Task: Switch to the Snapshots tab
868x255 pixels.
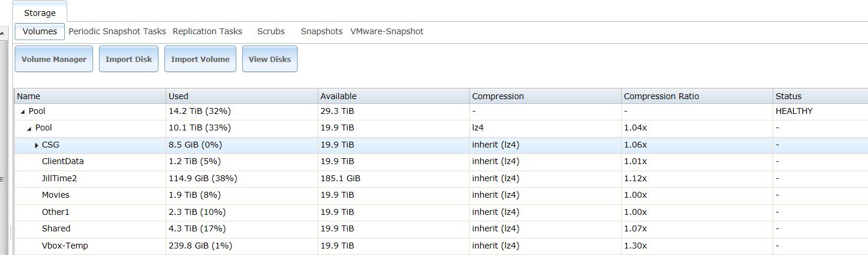Action: 321,31
